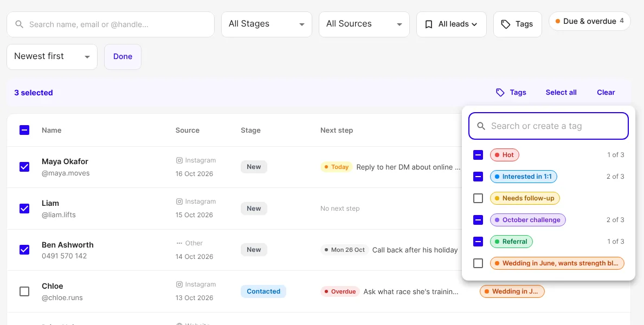Check the Needs follow-up tag checkbox
Viewport: 644px width, 325px height.
[x=478, y=198]
